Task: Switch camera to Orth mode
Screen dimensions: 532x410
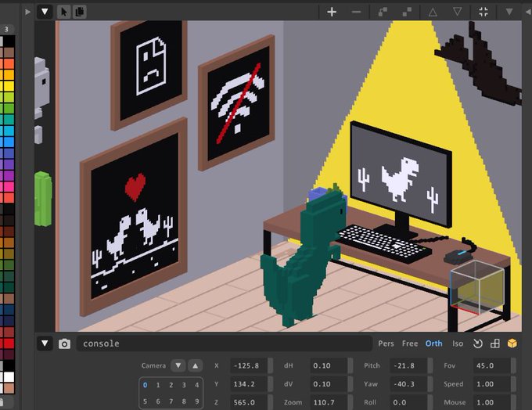Action: pyautogui.click(x=433, y=343)
